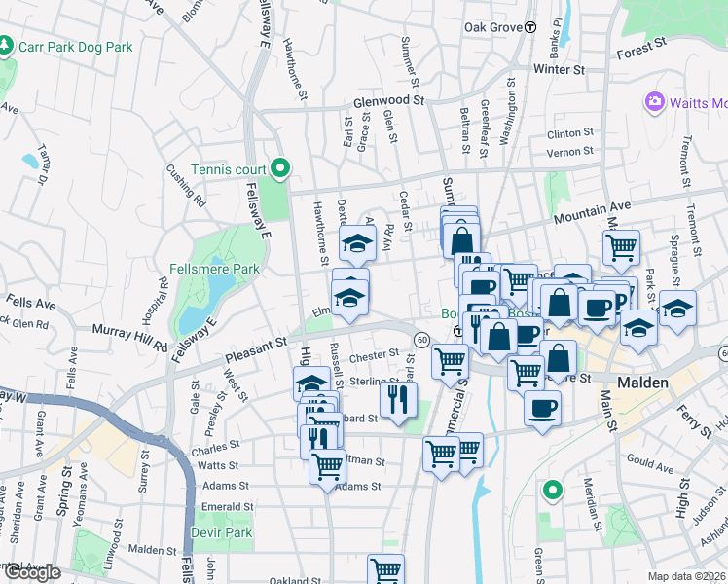
Task: Click the cafe marker south of Malden center
Action: [x=542, y=410]
